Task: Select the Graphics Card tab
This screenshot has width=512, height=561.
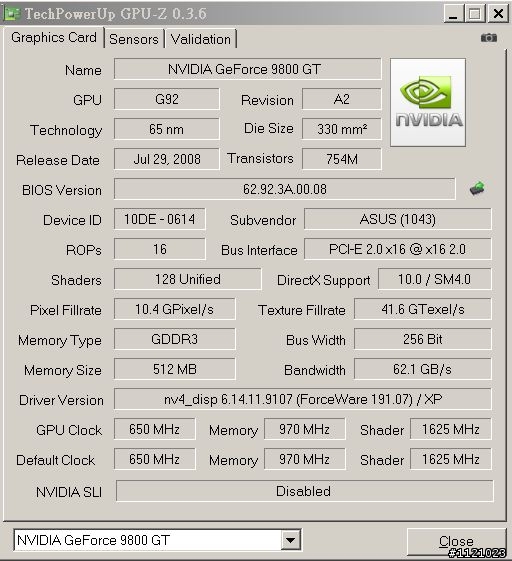Action: click(x=54, y=37)
